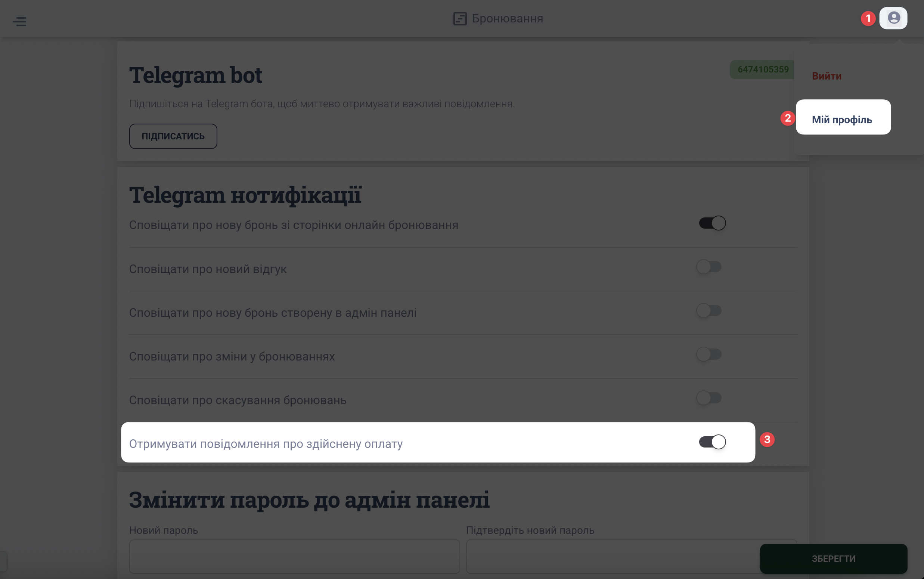The image size is (924, 579).
Task: Click the Telegram bot heading
Action: [196, 75]
